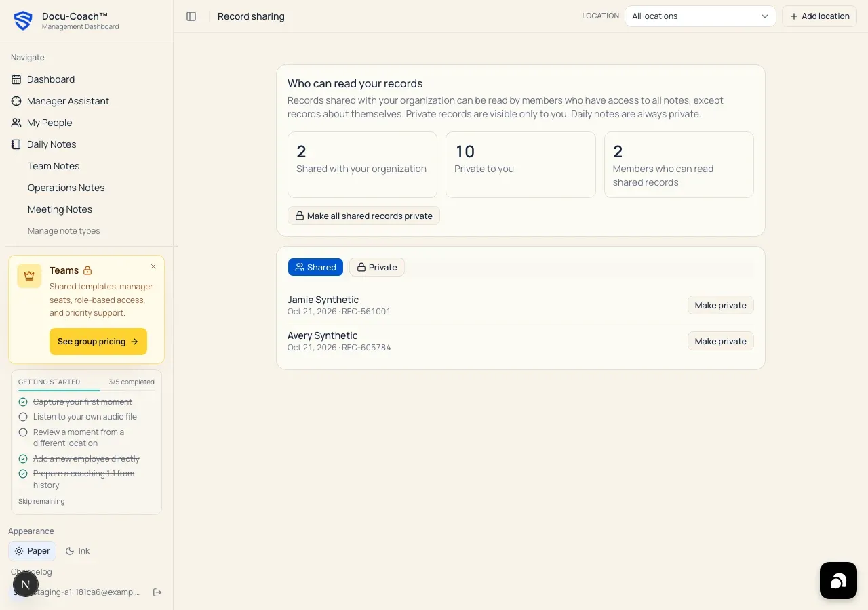868x610 pixels.
Task: Make Jamie Synthetic record private
Action: point(720,306)
